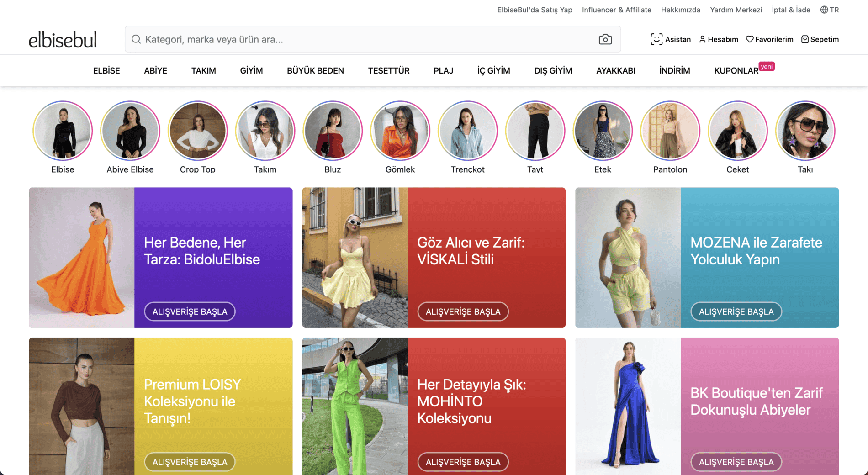
Task: Open the Abiye Elbise story circle
Action: coord(130,131)
